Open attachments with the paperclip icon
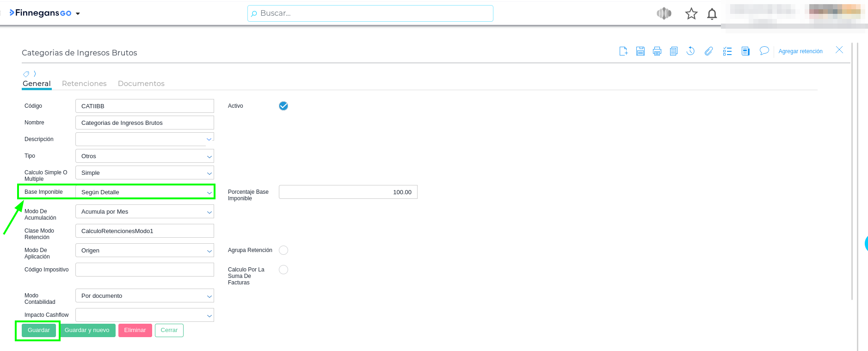This screenshot has width=868, height=351. (708, 51)
